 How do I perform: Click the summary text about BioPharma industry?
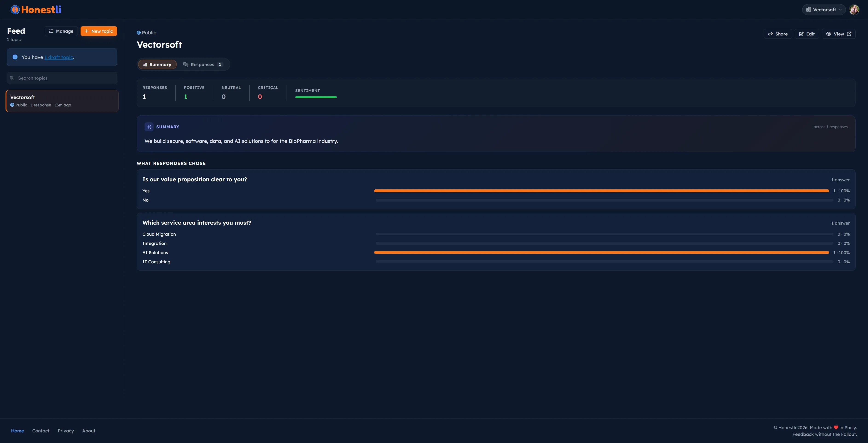pos(241,141)
